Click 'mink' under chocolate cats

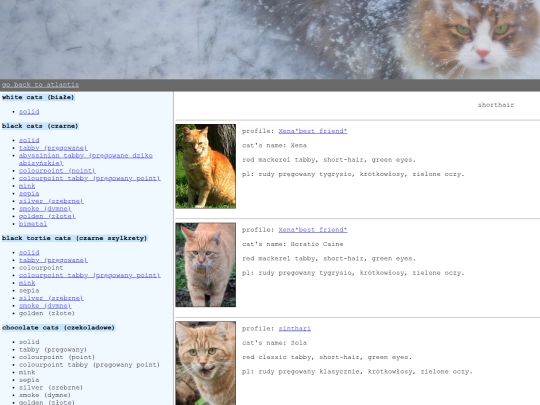click(x=27, y=372)
